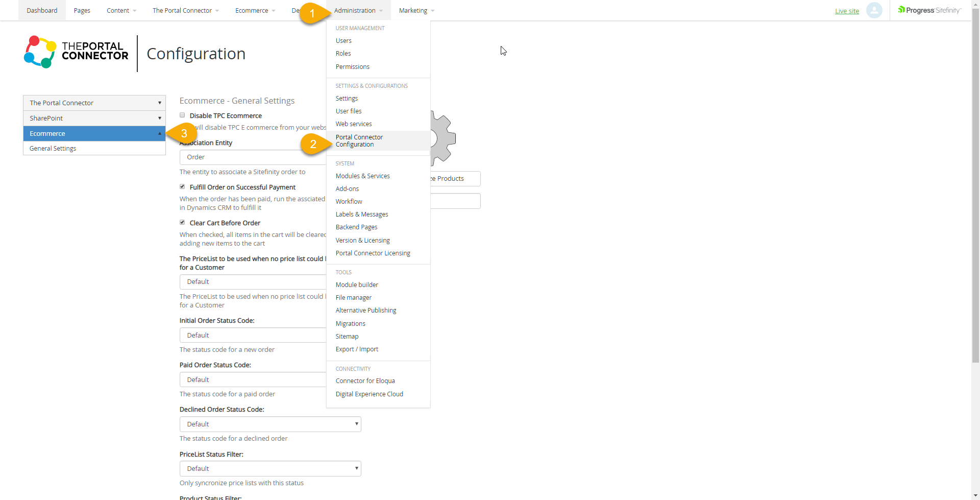The height and width of the screenshot is (500, 980).
Task: Open the Ecommerce top menu
Action: pyautogui.click(x=255, y=10)
